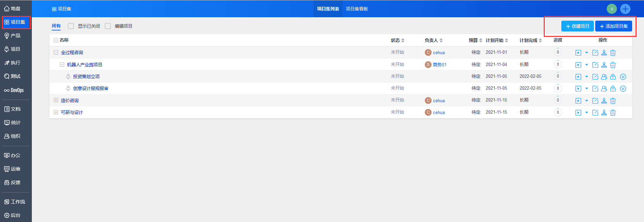Image resolution: width=644 pixels, height=222 pixels.
Task: Click the start icon for 全过程咨询 row
Action: coord(578,53)
